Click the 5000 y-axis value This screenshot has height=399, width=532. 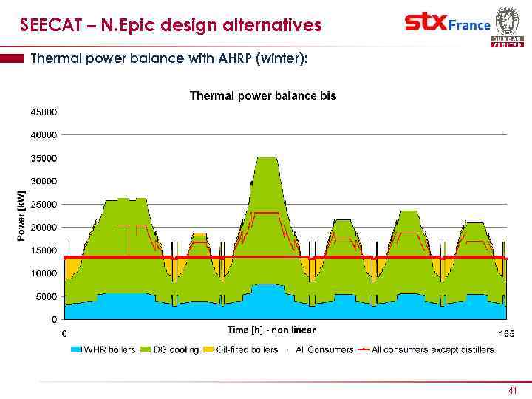(x=46, y=296)
